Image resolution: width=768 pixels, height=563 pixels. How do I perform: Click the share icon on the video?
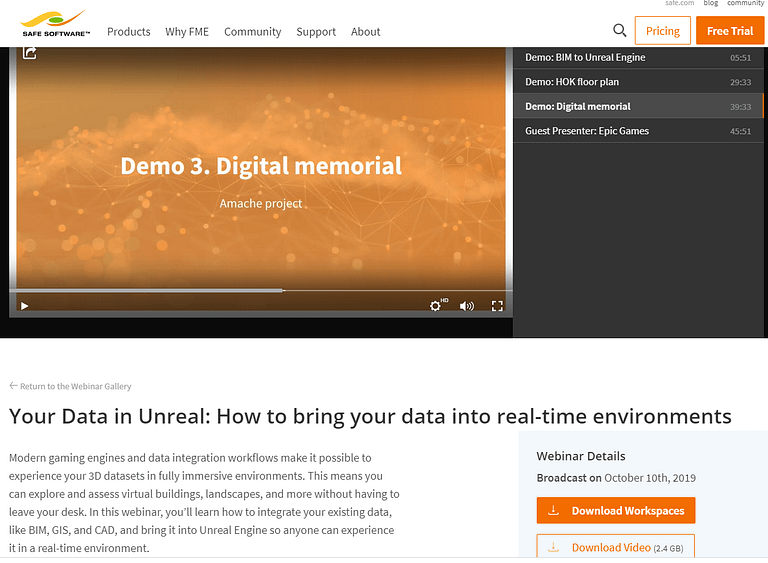click(x=29, y=52)
